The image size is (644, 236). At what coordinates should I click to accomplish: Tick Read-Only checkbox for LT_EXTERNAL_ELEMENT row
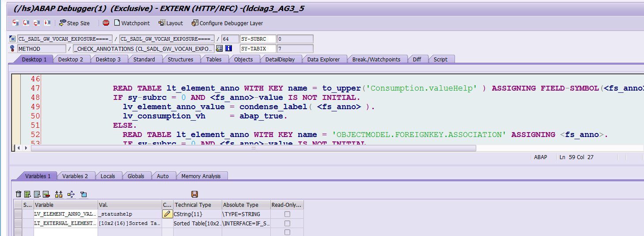coord(287,223)
